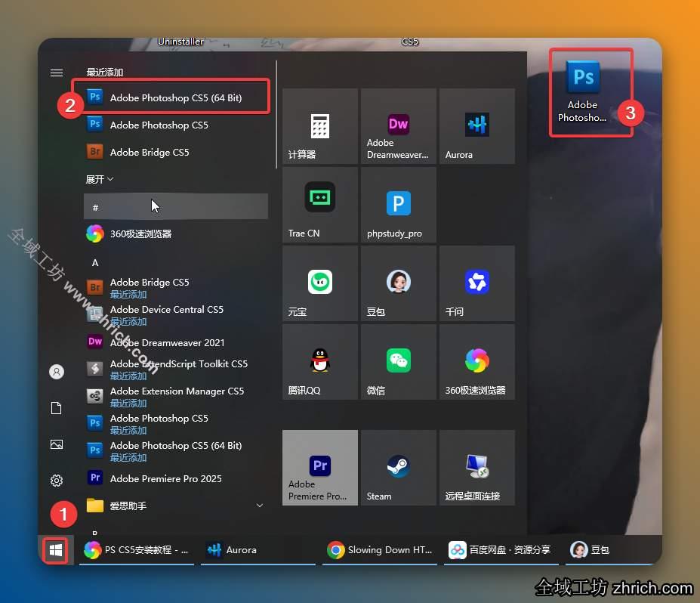Open the 360极速浏览器 tile
The width and height of the screenshot is (700, 603).
[476, 362]
